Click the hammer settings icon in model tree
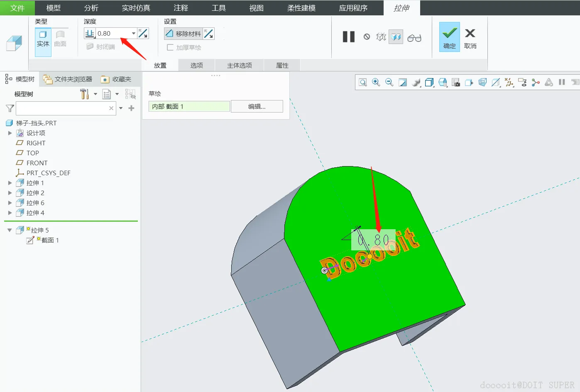 [85, 94]
